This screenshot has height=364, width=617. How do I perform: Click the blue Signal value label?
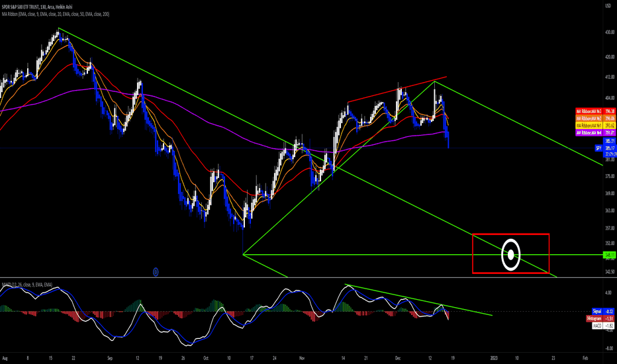coord(604,311)
